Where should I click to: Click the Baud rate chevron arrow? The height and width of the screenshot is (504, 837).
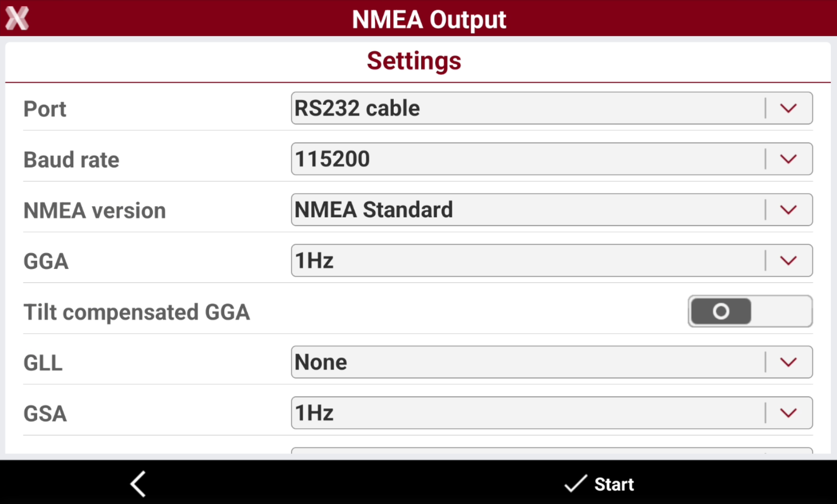pos(788,159)
